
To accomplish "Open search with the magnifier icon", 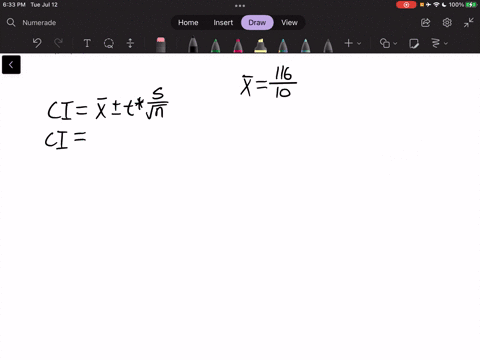I will point(11,22).
